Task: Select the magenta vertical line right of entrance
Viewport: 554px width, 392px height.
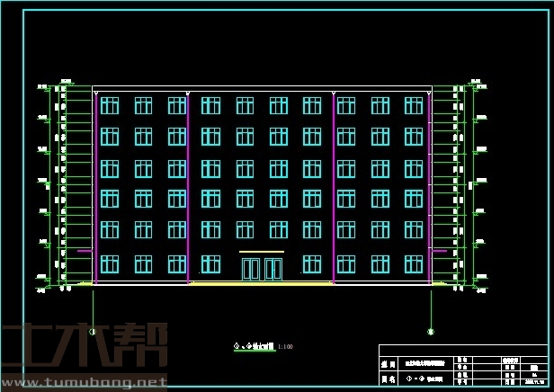Action: (334, 180)
